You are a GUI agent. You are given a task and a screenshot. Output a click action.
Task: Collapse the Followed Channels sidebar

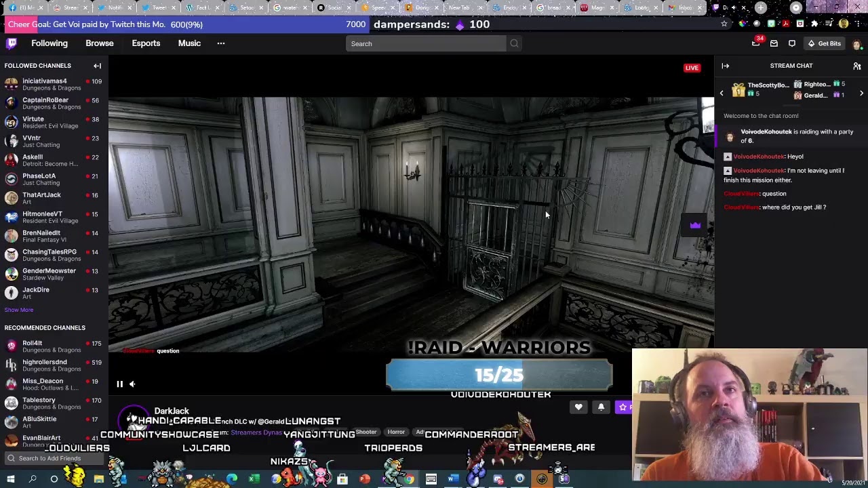(97, 66)
